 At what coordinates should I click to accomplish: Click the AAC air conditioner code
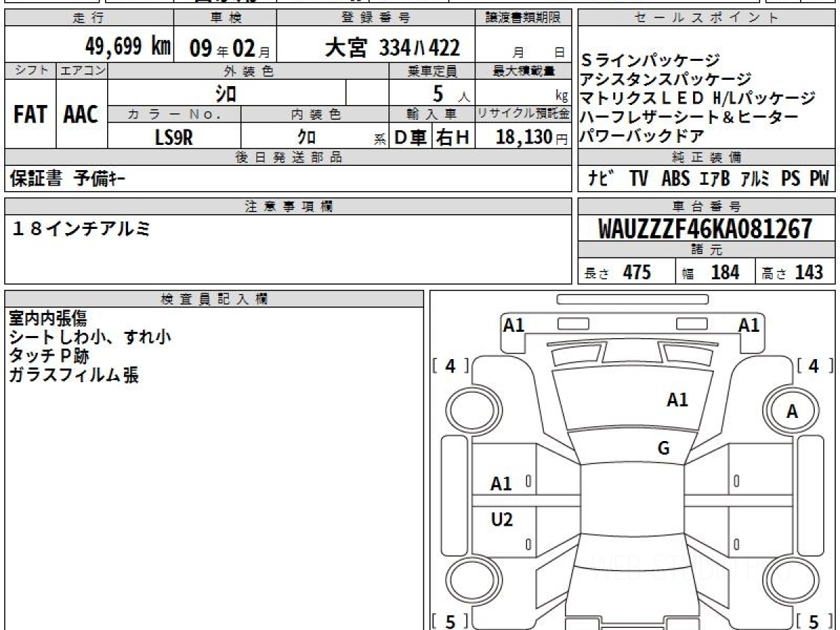pyautogui.click(x=81, y=115)
